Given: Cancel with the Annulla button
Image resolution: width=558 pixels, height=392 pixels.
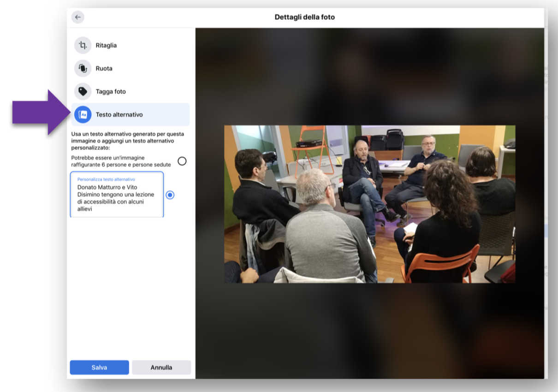Looking at the screenshot, I should (x=161, y=368).
